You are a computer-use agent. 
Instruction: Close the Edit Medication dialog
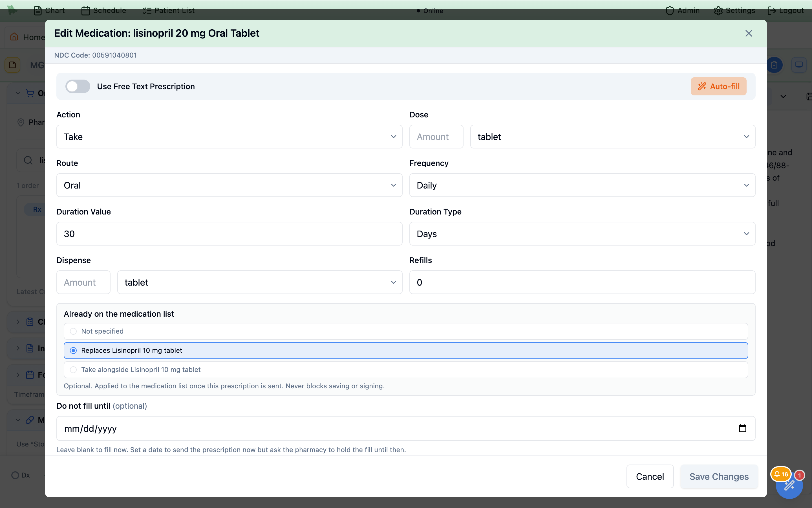point(749,33)
